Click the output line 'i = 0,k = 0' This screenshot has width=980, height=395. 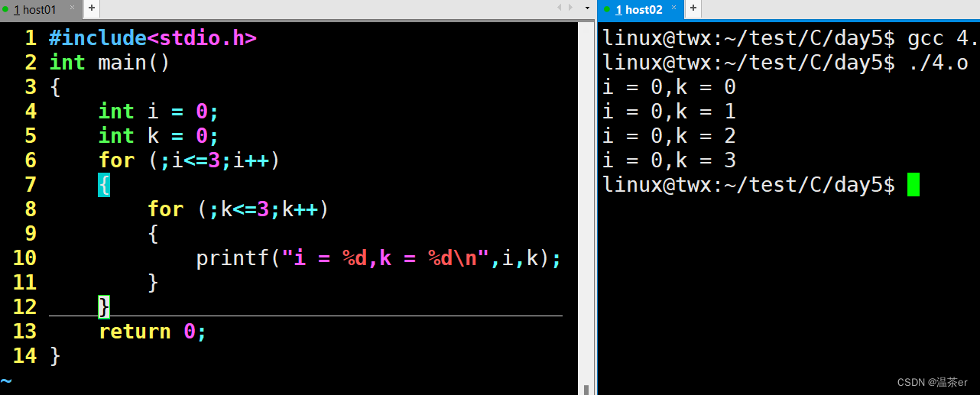click(669, 87)
